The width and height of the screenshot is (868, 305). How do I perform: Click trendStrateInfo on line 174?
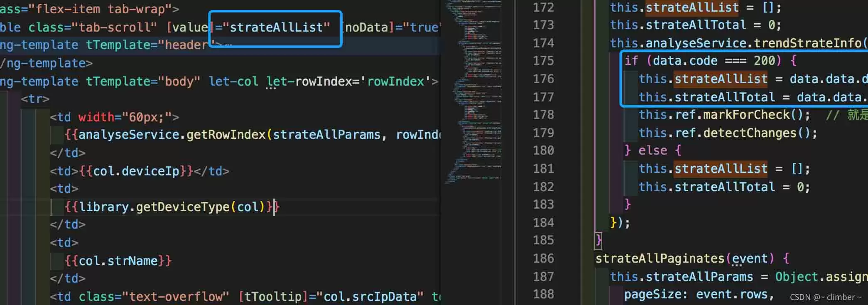(808, 43)
